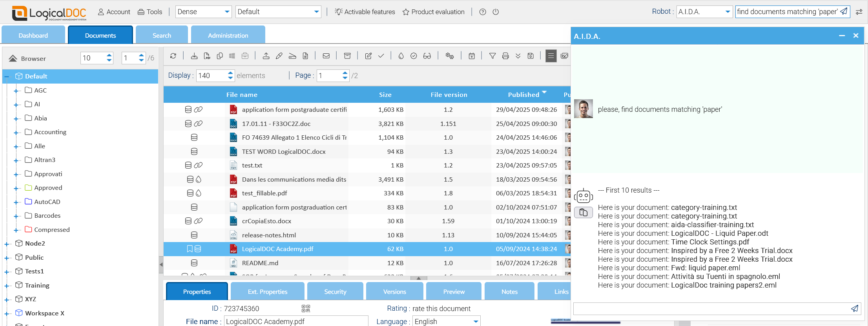
Task: Click the convert to PDF icon
Action: click(x=207, y=56)
